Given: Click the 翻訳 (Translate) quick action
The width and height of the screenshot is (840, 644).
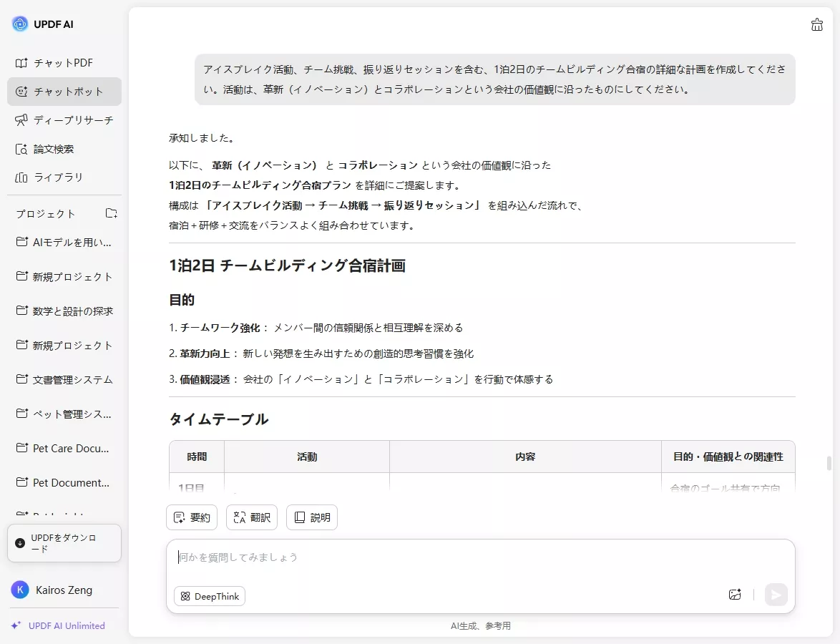Looking at the screenshot, I should (251, 517).
